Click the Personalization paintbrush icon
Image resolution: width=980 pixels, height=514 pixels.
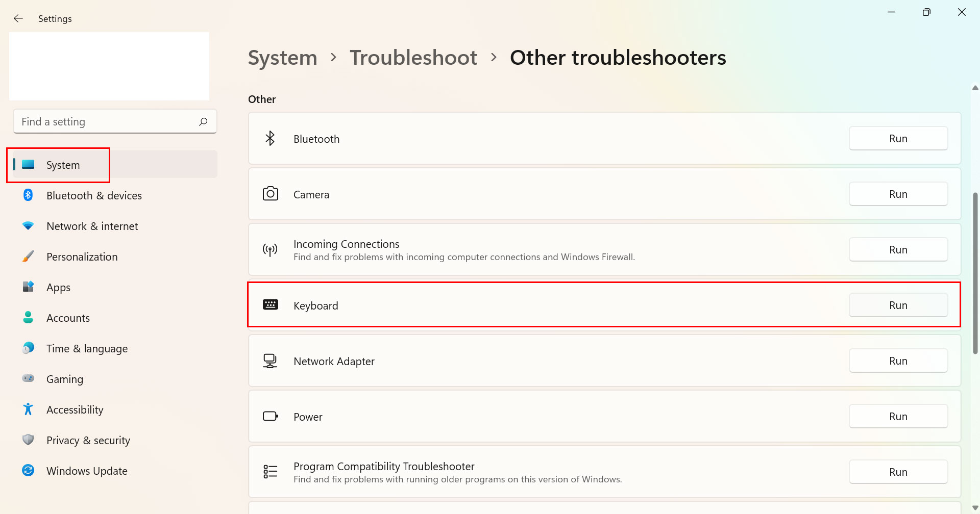tap(28, 256)
